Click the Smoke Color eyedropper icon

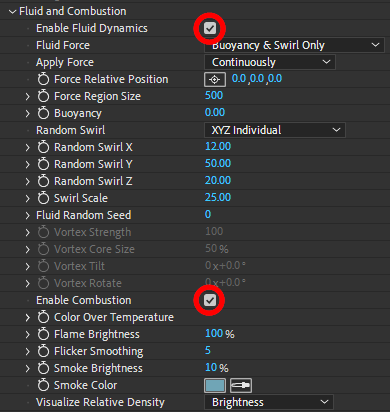tap(241, 385)
